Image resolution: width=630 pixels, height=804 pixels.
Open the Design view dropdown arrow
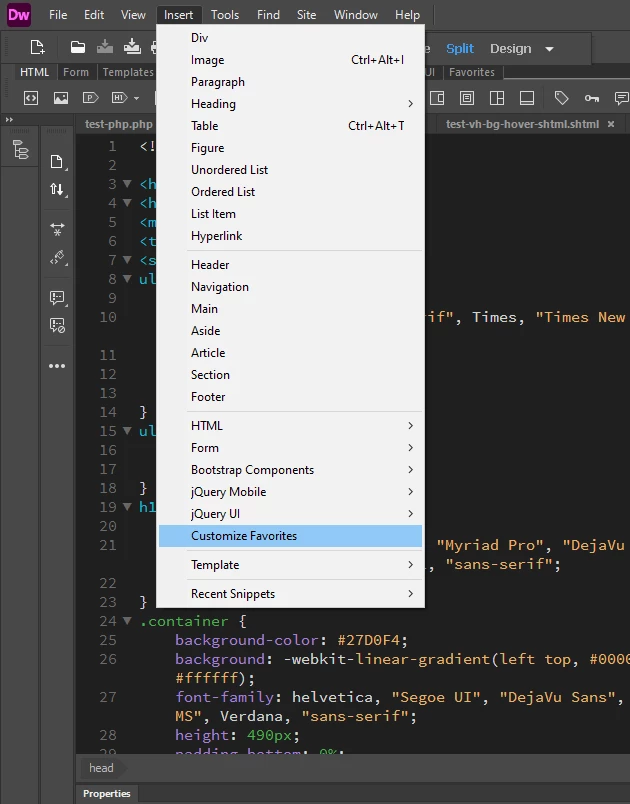click(550, 49)
